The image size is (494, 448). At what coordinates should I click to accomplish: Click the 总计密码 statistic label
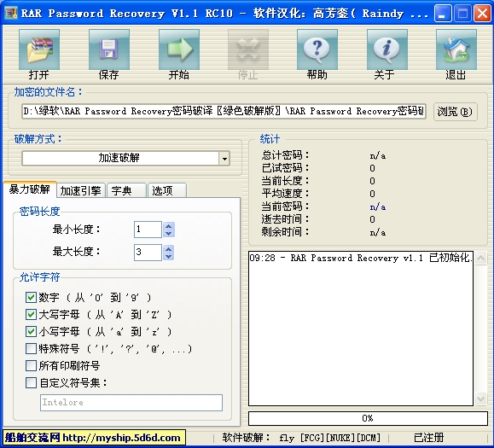coord(285,155)
